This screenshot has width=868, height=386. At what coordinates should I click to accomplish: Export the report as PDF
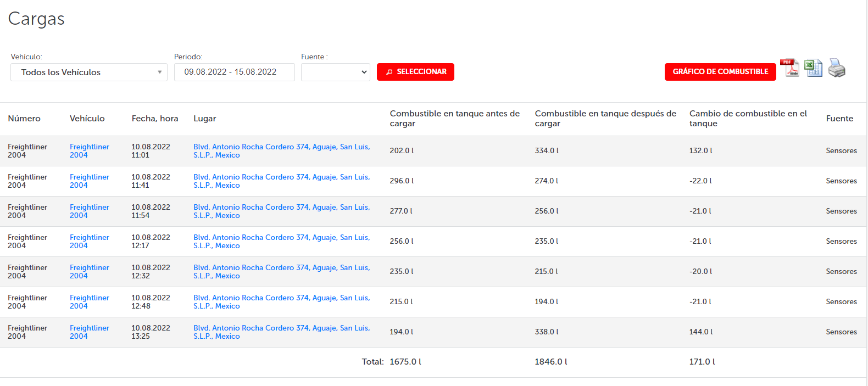click(x=789, y=68)
